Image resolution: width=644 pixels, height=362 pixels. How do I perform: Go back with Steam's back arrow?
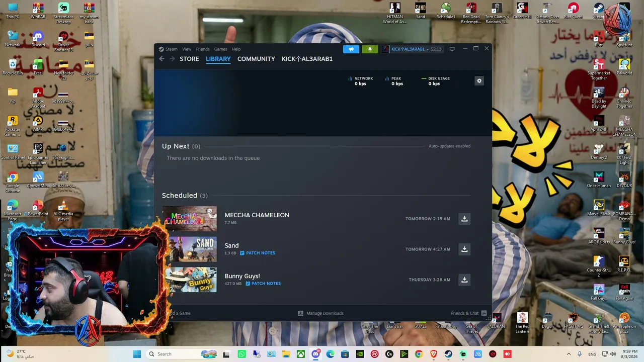[162, 59]
